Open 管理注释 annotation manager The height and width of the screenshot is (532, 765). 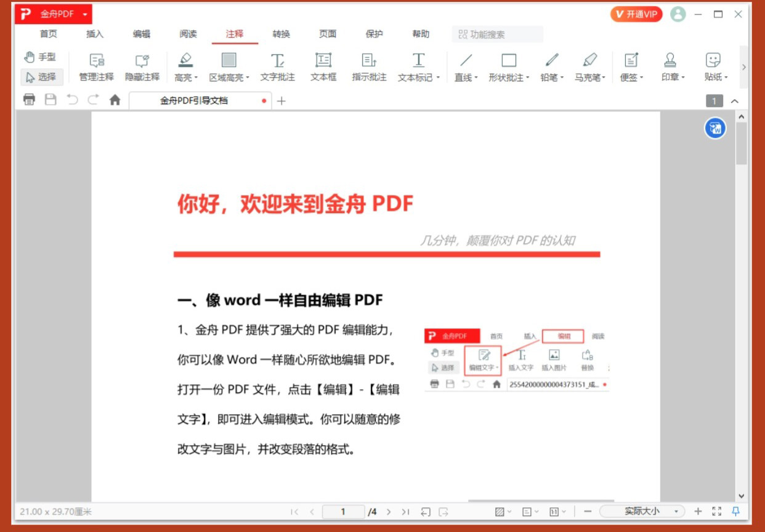pos(97,67)
